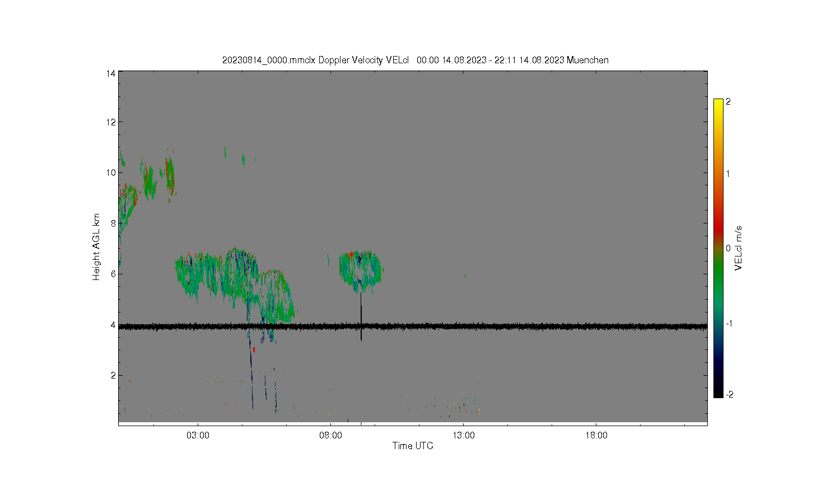Click the black bottom of the colorbar

[718, 392]
